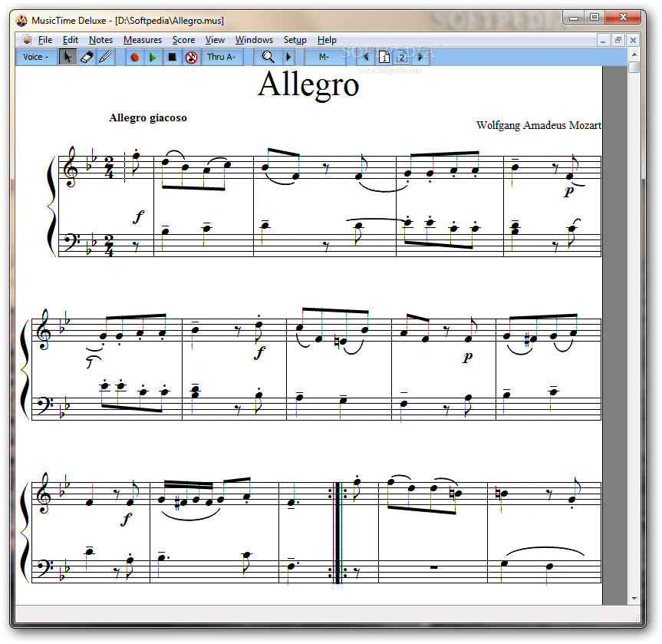
Task: Minimize the MusicTime Deluxe window
Action: [573, 18]
